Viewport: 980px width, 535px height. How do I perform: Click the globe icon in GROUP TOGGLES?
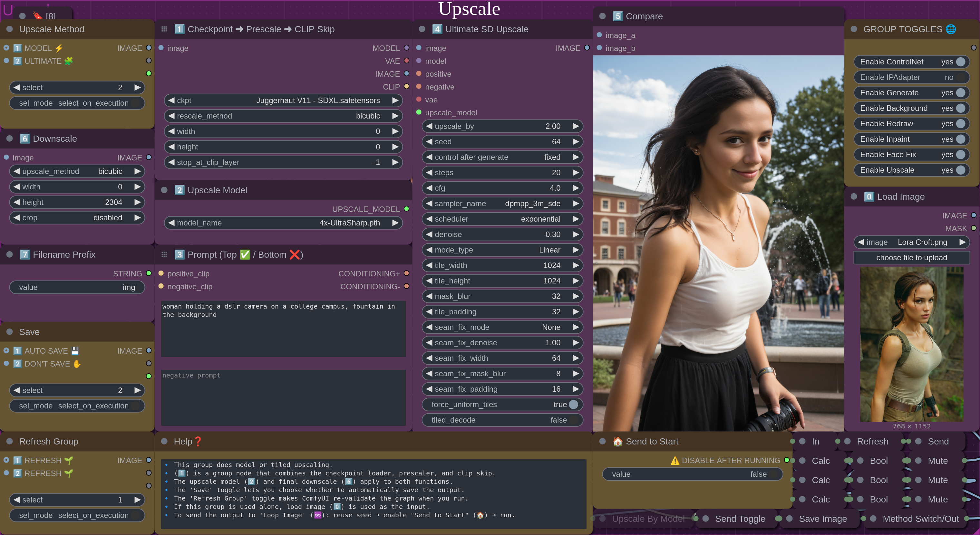point(950,29)
